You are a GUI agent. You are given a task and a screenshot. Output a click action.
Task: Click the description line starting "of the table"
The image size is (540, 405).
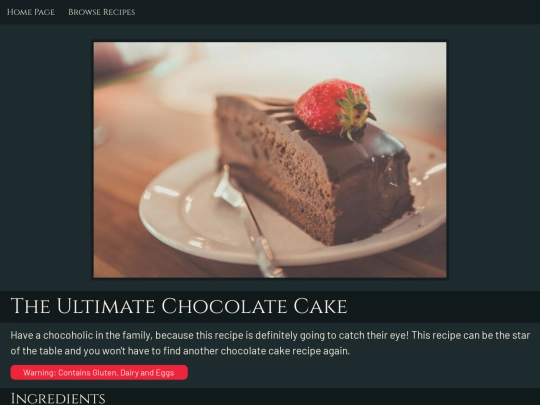(180, 351)
